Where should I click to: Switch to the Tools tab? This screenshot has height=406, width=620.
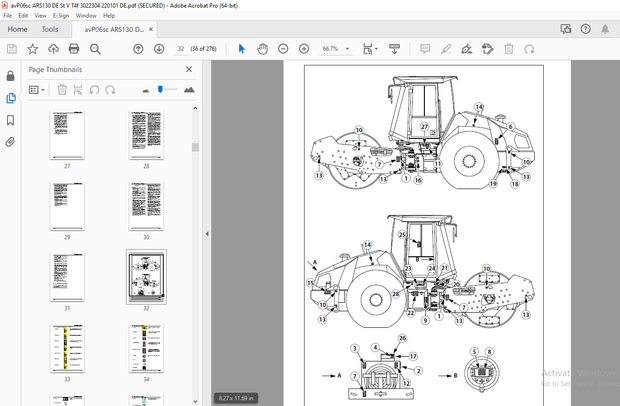(x=49, y=29)
